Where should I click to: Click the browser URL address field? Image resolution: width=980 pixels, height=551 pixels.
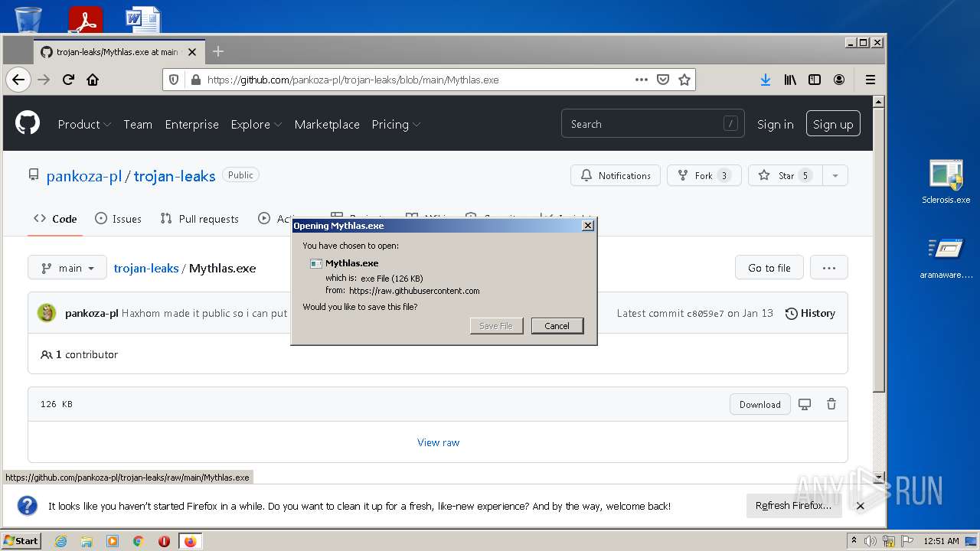point(417,80)
